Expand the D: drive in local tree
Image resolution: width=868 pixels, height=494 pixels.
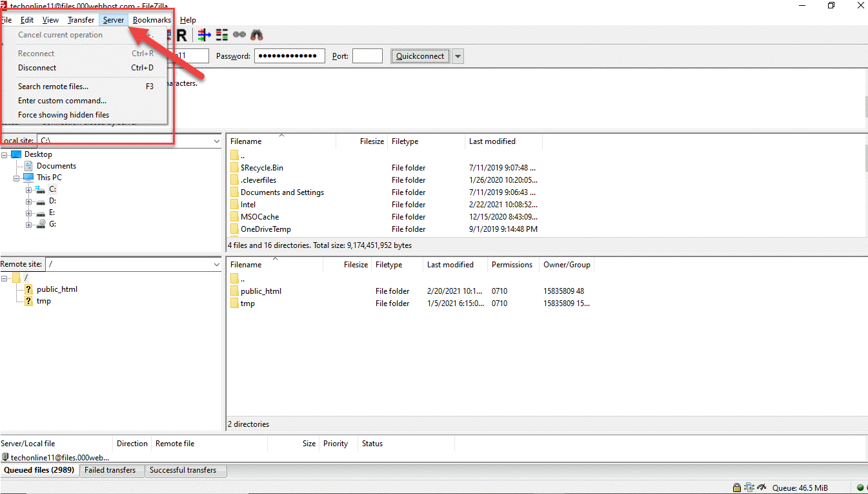click(x=28, y=201)
